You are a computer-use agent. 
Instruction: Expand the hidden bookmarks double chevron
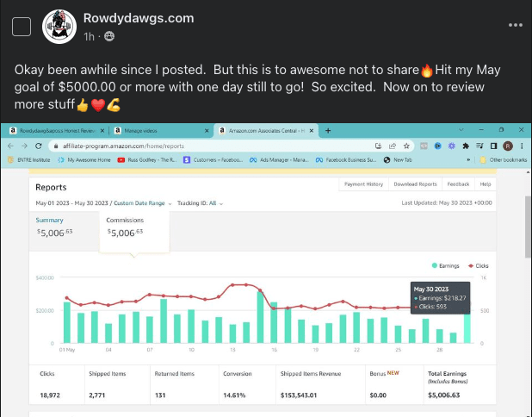coord(468,160)
